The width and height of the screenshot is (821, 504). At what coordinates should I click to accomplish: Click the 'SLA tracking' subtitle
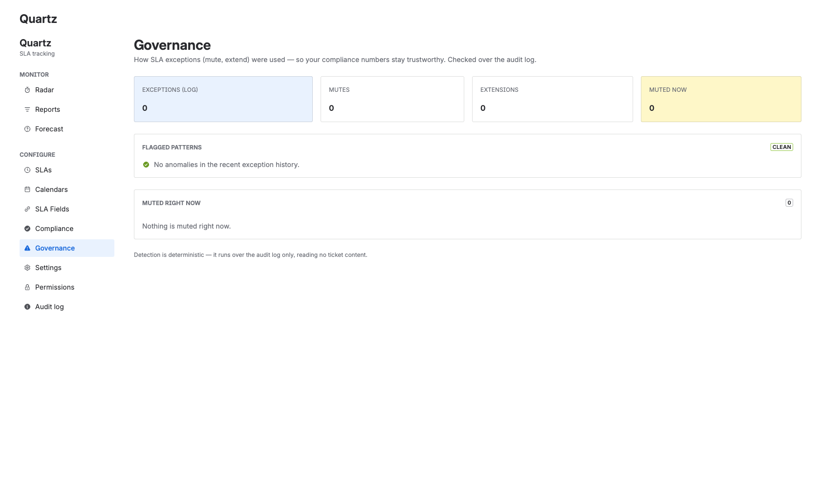[x=37, y=54]
